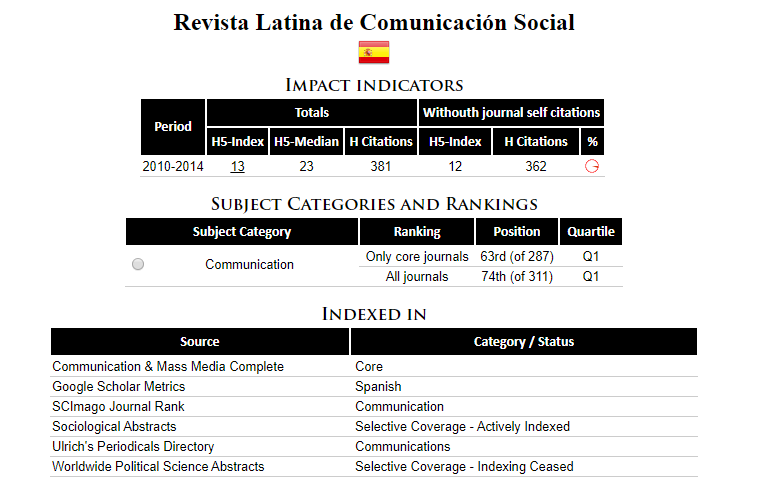The height and width of the screenshot is (490, 775).
Task: Click Communication & Mass Media Complete row
Action: click(x=374, y=366)
